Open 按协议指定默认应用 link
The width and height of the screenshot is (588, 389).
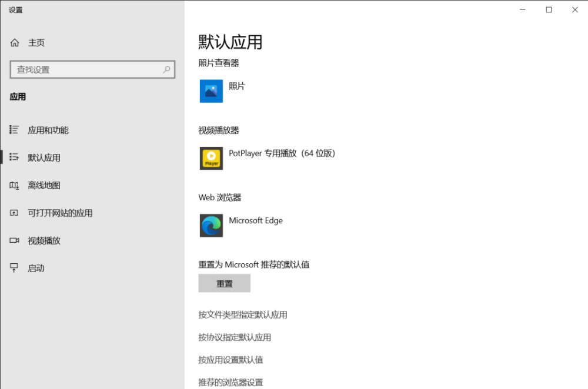pos(235,337)
